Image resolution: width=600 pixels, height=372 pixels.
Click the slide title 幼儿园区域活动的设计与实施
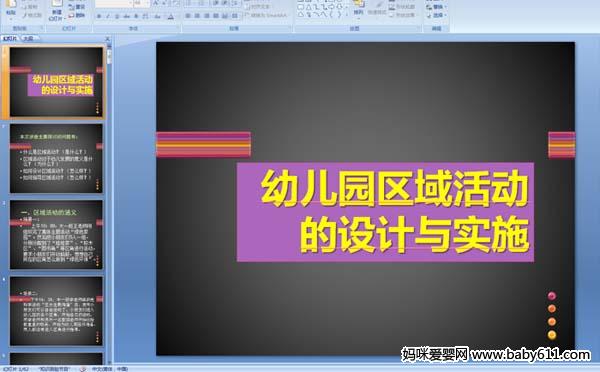(395, 212)
